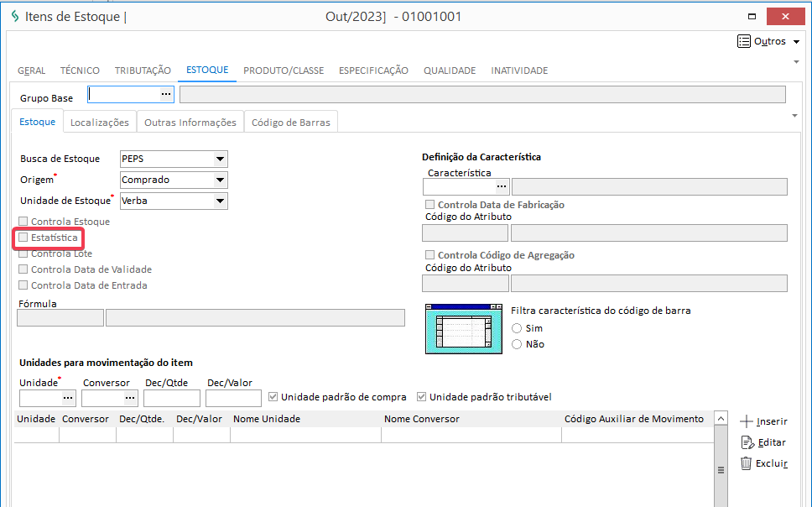The height and width of the screenshot is (507, 812).
Task: Toggle Unidade padrão de compra checkbox
Action: 273,397
